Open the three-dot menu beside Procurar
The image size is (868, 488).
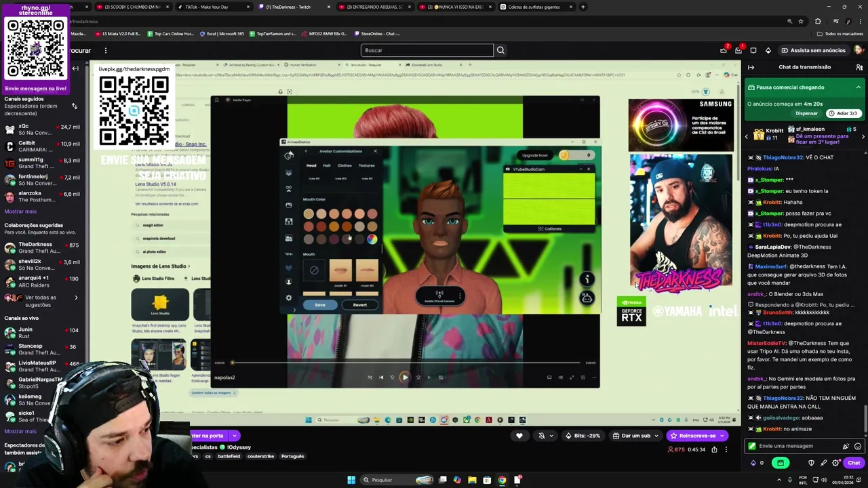tap(105, 50)
